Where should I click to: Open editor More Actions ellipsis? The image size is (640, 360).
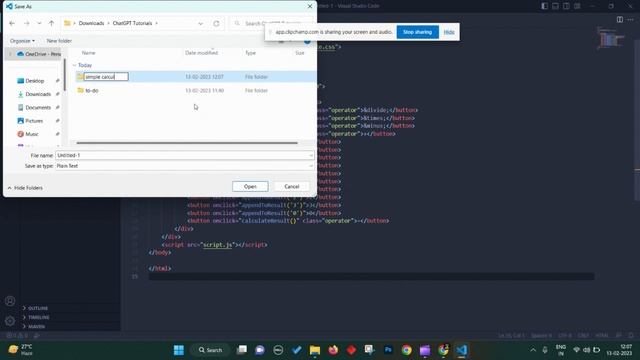(630, 19)
